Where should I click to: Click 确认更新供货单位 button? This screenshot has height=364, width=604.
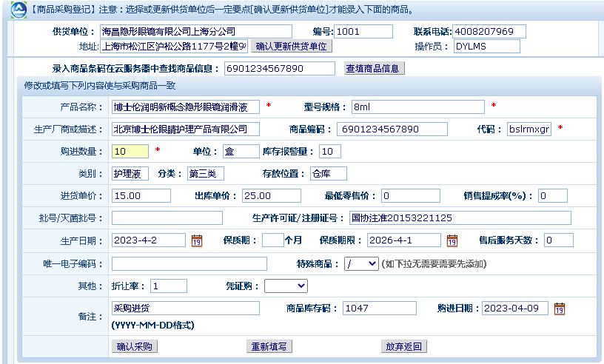click(291, 46)
